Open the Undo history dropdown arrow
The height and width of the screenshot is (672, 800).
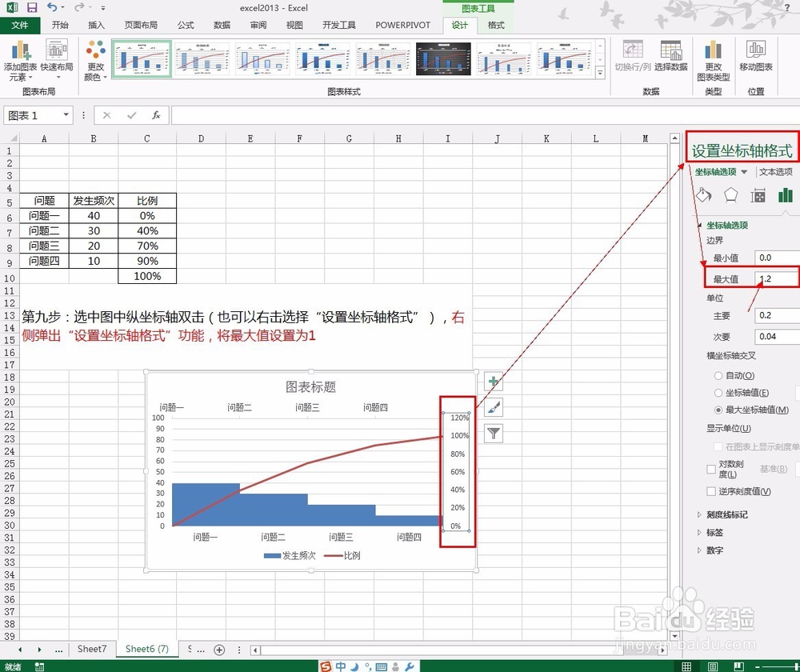62,7
